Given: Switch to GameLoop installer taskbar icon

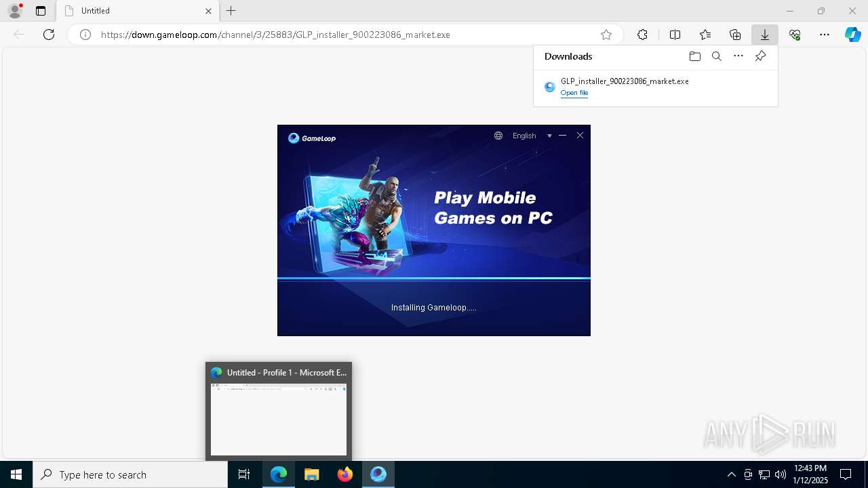Looking at the screenshot, I should pyautogui.click(x=378, y=474).
